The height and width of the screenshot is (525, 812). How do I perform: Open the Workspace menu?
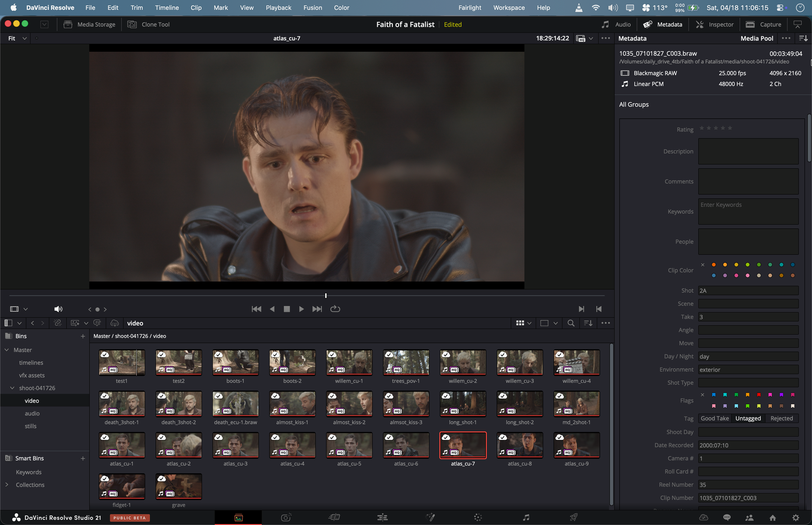[509, 7]
